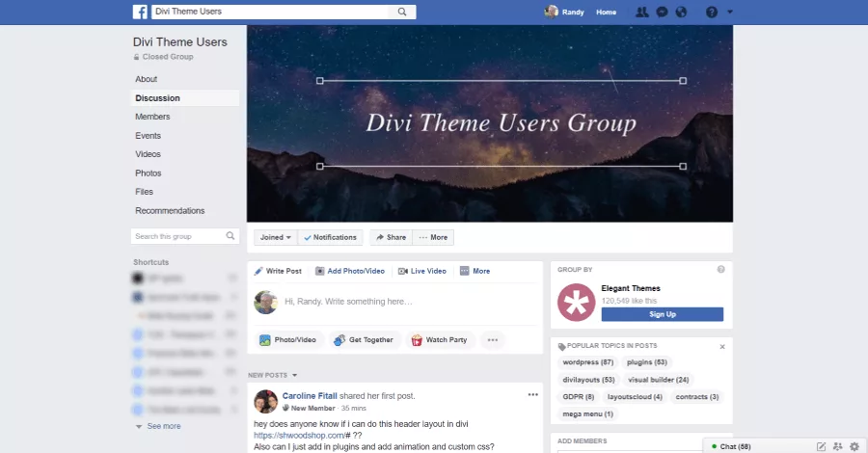Click the Elegant Themes page name
The image size is (868, 453).
click(x=631, y=288)
